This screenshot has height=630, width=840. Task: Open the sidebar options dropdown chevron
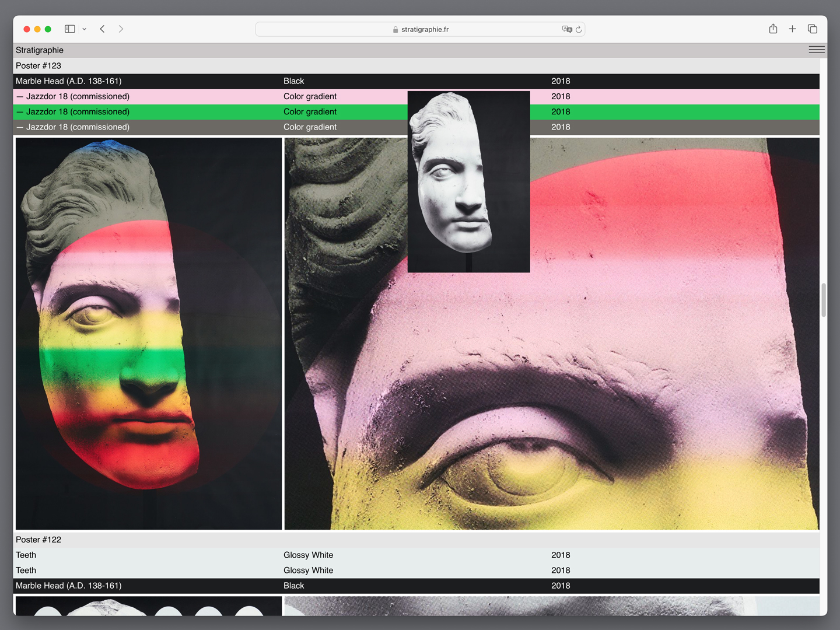85,29
